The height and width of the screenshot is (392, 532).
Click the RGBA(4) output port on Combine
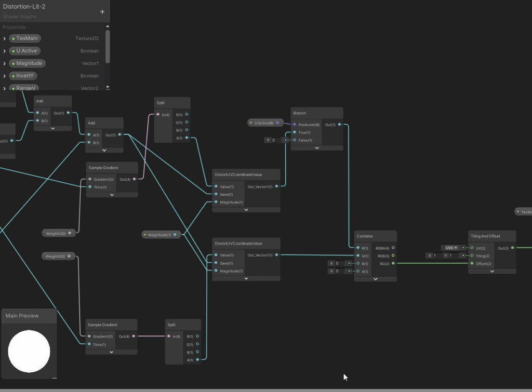point(393,248)
